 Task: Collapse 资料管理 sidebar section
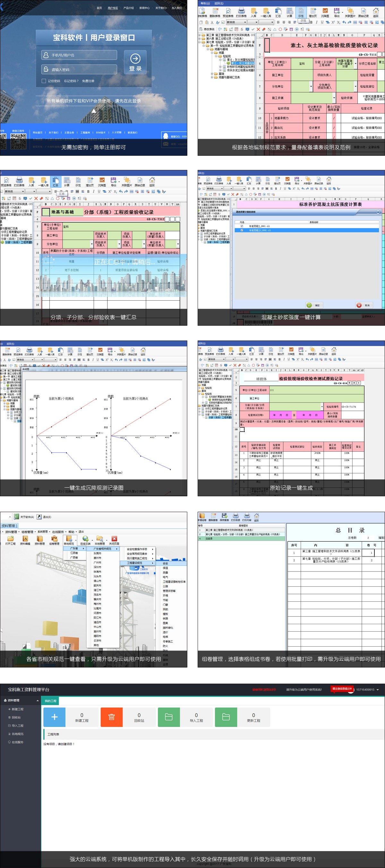click(x=37, y=701)
